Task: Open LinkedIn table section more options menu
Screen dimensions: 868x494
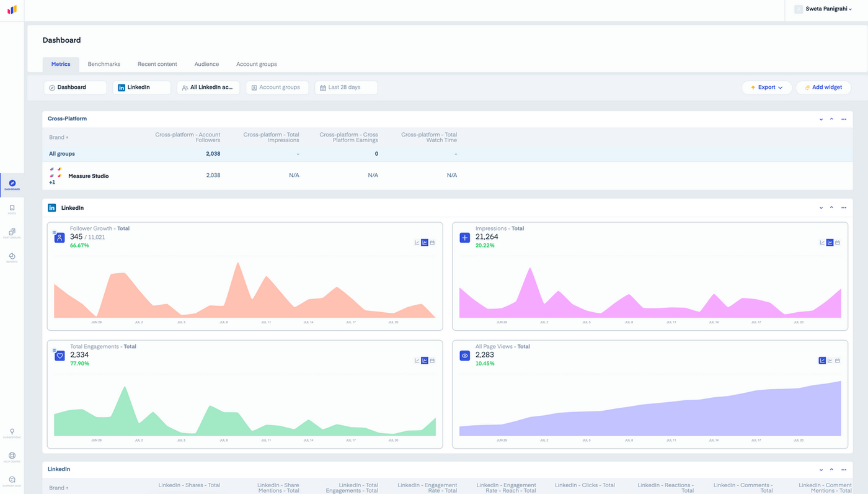Action: 844,470
